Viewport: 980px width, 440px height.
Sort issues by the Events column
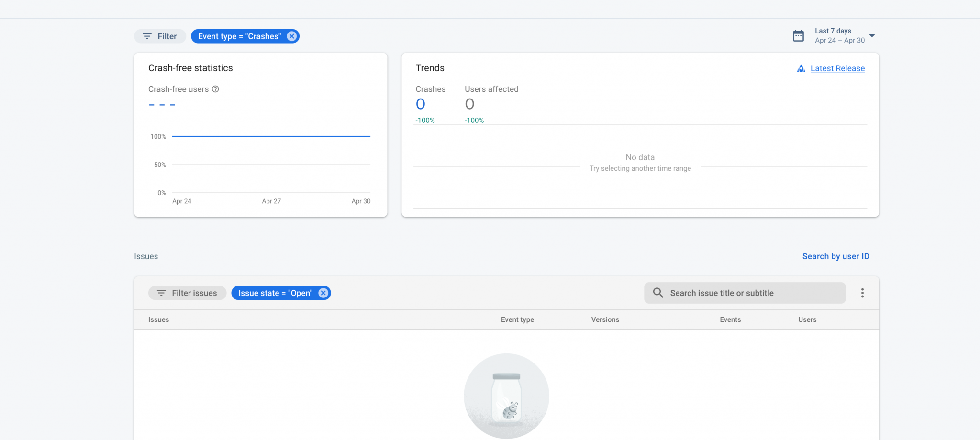[730, 319]
